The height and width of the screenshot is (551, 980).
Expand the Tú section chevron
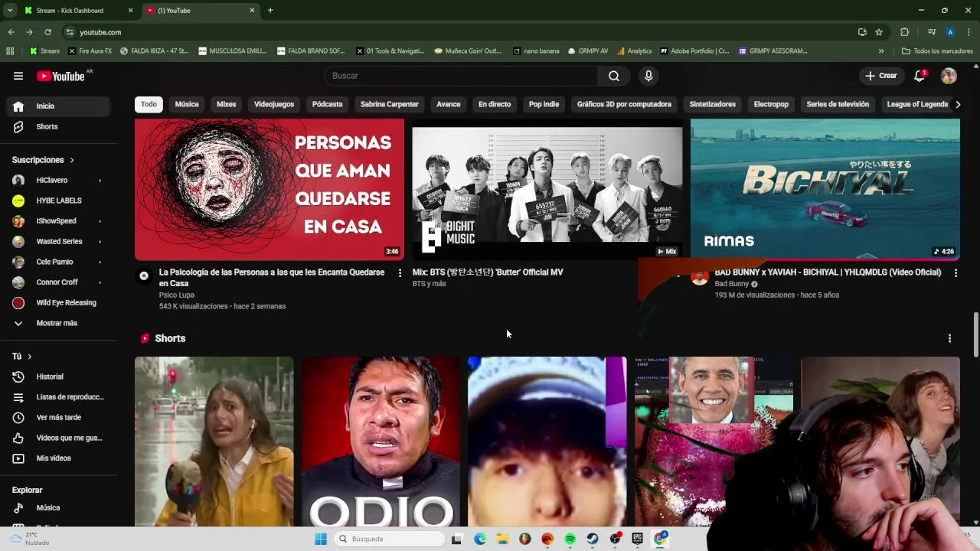(x=30, y=357)
